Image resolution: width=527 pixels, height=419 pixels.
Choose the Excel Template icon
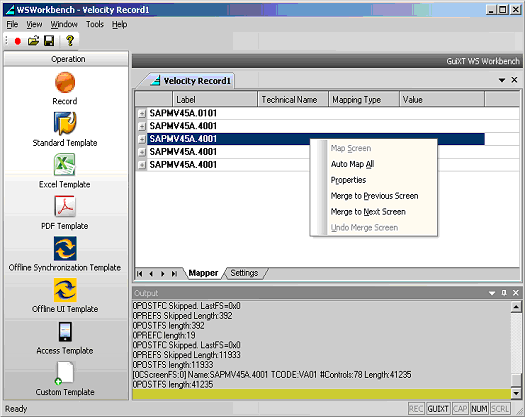(x=65, y=165)
